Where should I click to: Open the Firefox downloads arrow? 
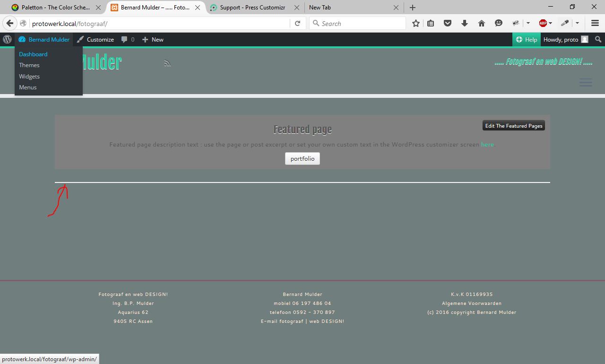click(x=464, y=23)
